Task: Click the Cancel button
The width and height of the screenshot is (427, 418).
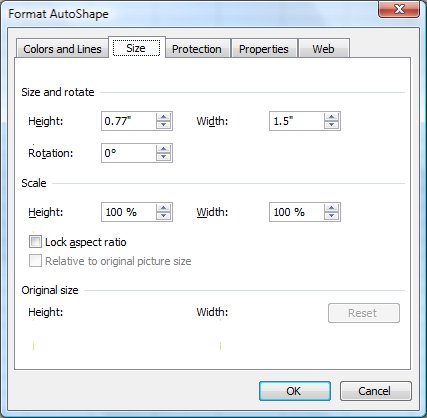Action: pyautogui.click(x=376, y=391)
